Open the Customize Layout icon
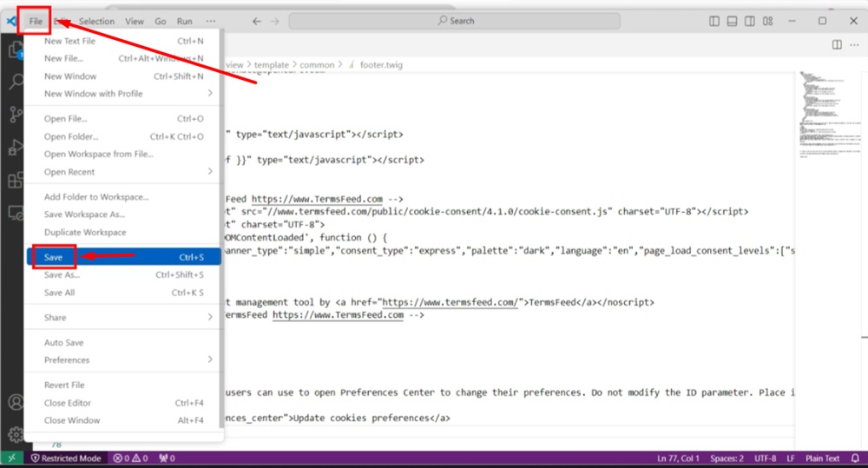 coord(768,21)
